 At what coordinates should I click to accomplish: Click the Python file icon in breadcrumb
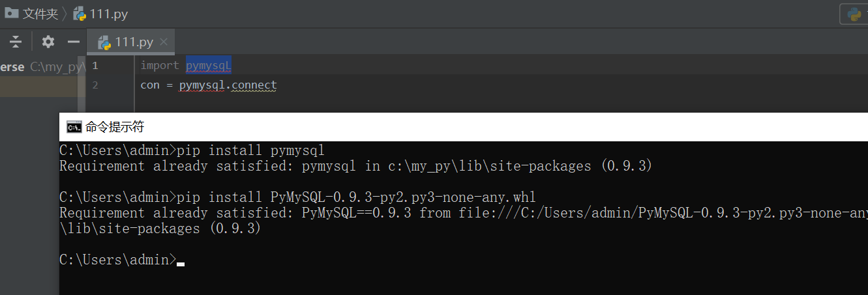(80, 12)
